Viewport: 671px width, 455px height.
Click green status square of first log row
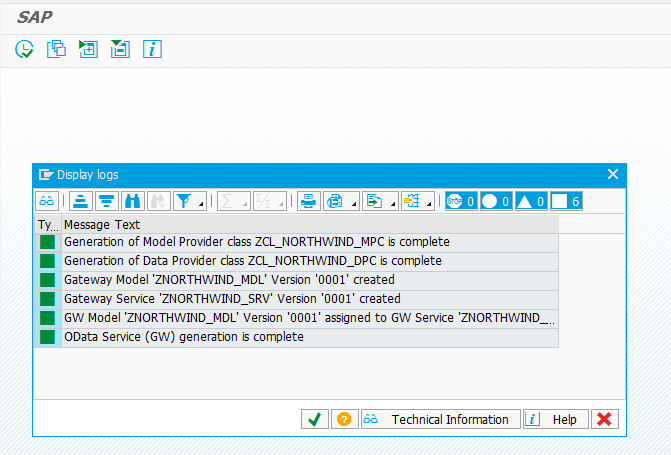(48, 242)
